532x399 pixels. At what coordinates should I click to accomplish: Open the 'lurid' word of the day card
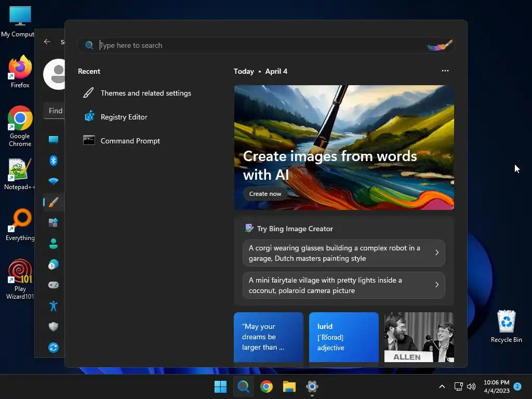[344, 337]
